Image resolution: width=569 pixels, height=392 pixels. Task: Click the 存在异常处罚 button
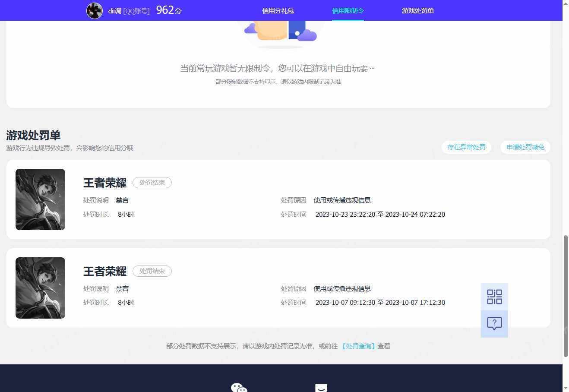point(466,147)
